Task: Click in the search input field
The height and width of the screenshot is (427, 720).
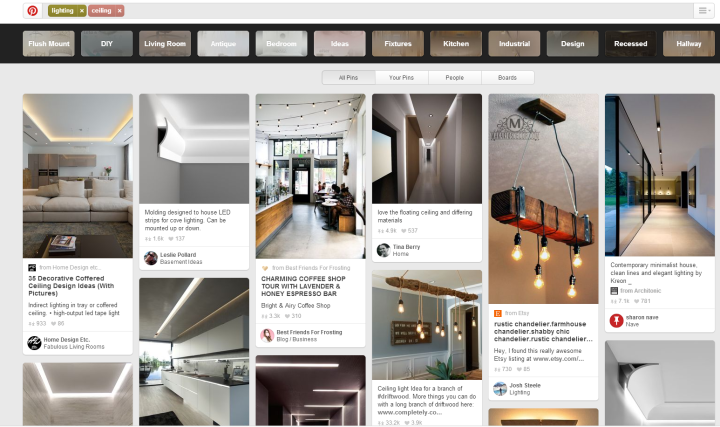Action: (x=400, y=10)
